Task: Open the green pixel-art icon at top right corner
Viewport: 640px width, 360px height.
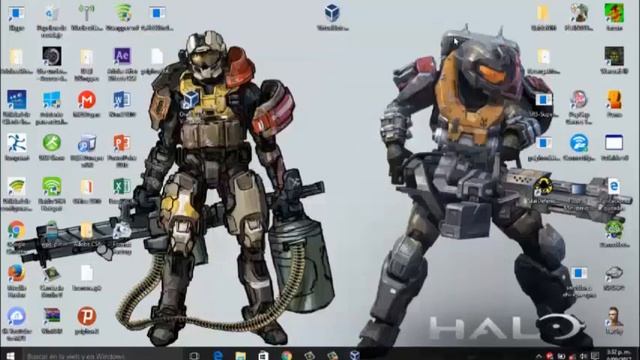Action: point(614,13)
